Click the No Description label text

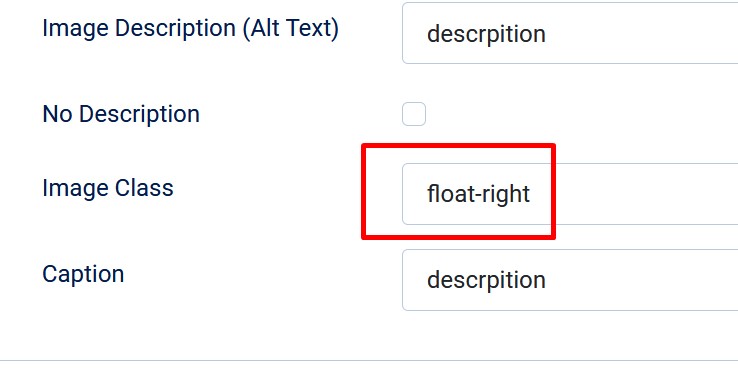[x=121, y=114]
